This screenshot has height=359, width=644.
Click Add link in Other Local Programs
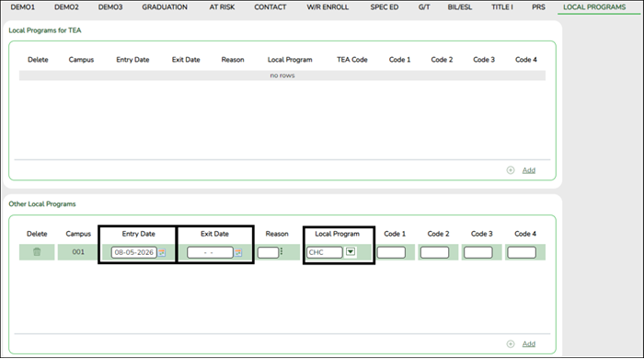(529, 343)
